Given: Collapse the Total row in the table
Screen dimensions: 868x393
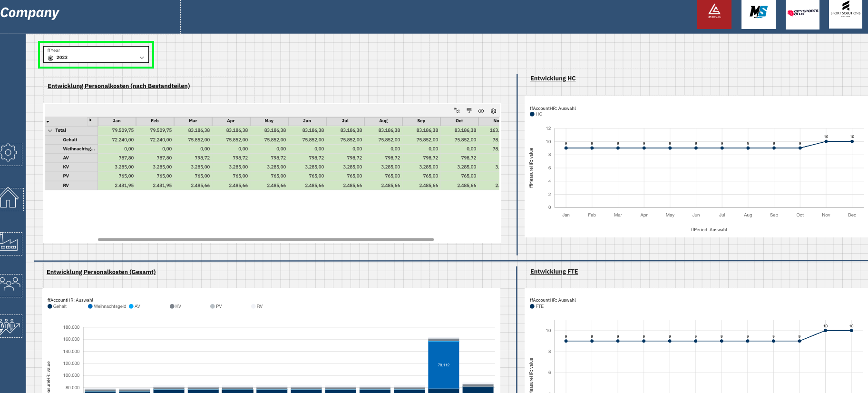Looking at the screenshot, I should pos(50,130).
